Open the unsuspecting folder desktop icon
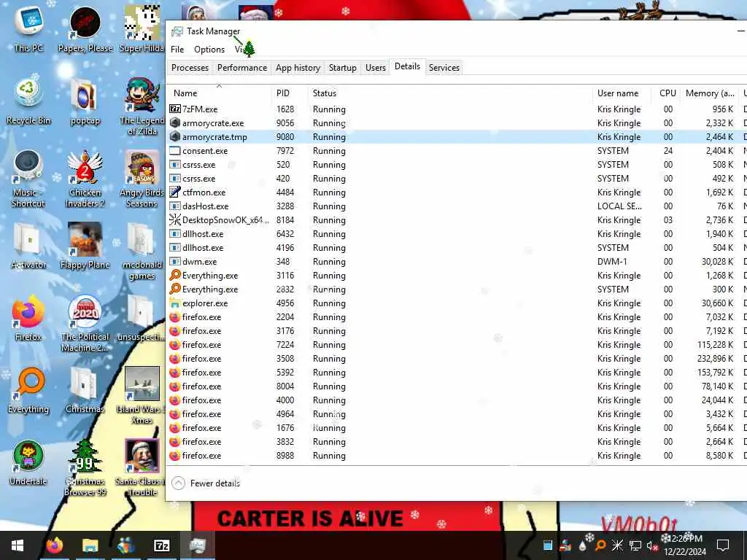 [142, 317]
